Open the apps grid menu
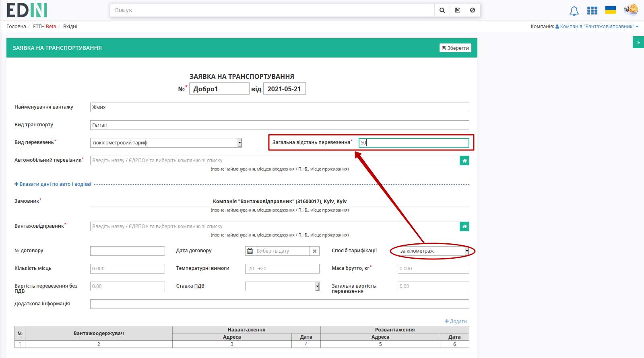The width and height of the screenshot is (644, 358). pyautogui.click(x=592, y=10)
